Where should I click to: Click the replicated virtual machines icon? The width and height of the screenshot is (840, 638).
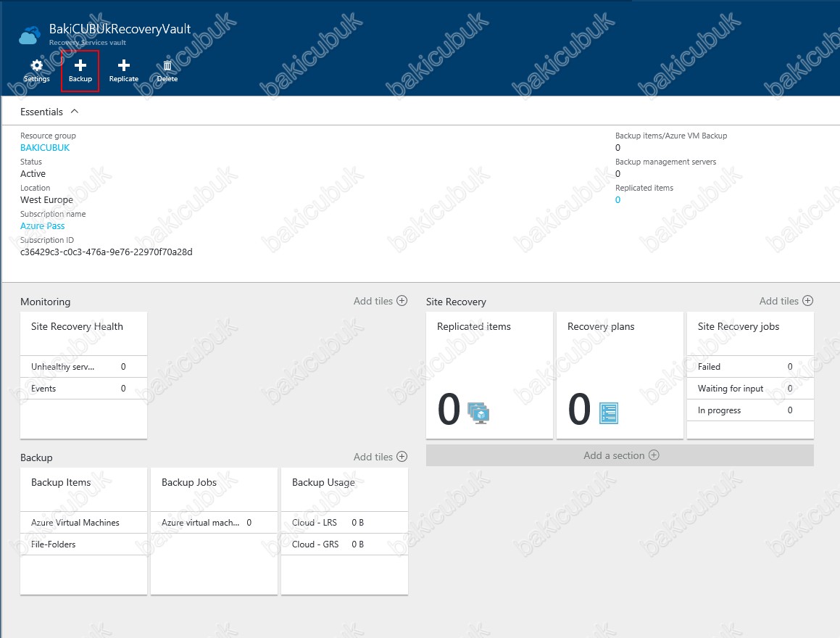pos(478,413)
